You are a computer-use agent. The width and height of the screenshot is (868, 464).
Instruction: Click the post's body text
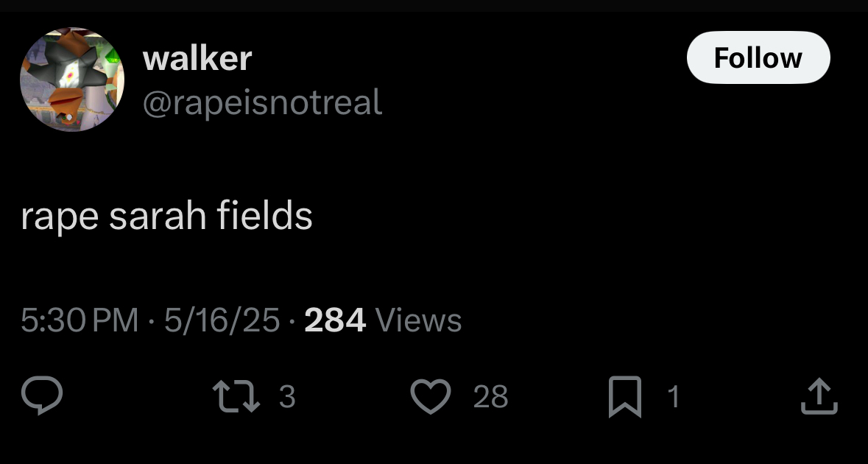tap(167, 216)
